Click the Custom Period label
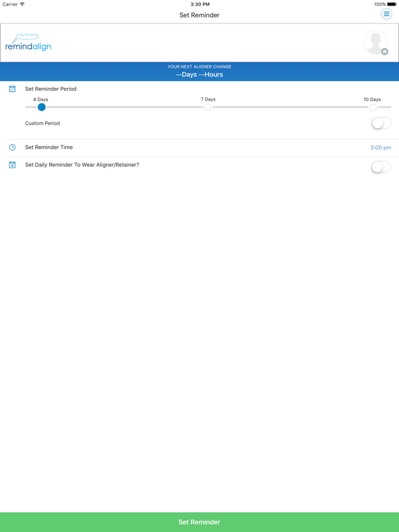 (42, 123)
